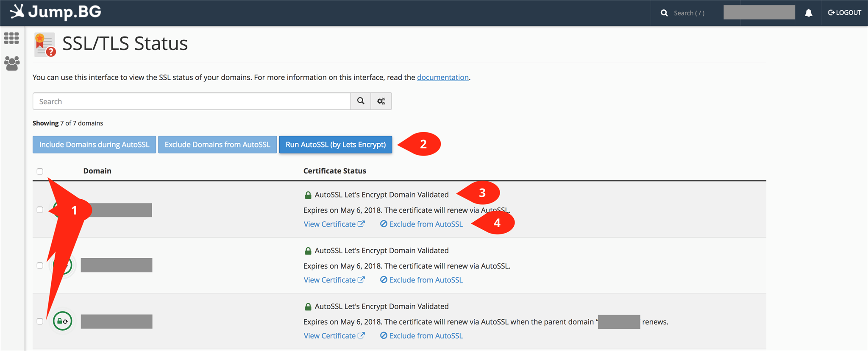Check the third domain row checkbox
The height and width of the screenshot is (351, 868).
(x=40, y=321)
